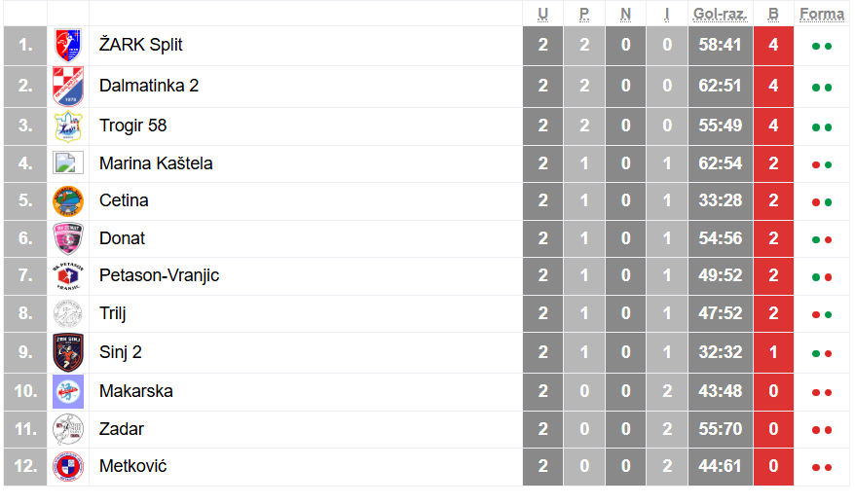Viewport: 855px width, 504px height.
Task: Click the B points column header
Action: point(773,14)
